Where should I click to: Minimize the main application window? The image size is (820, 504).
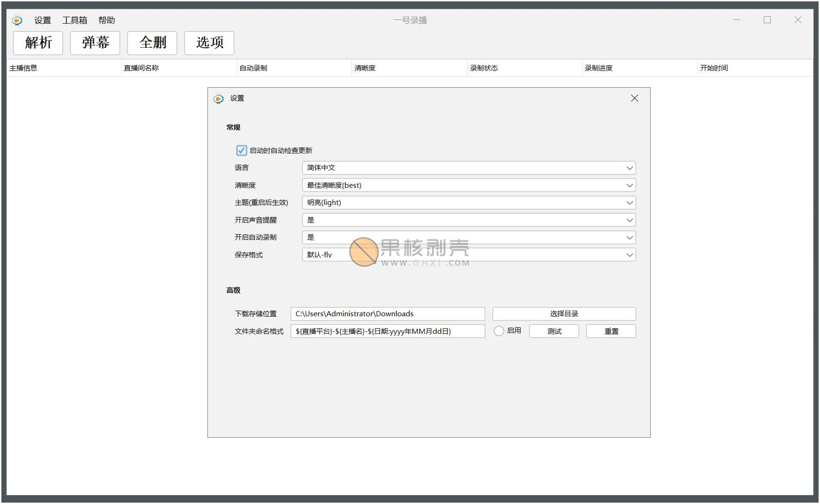pyautogui.click(x=736, y=20)
